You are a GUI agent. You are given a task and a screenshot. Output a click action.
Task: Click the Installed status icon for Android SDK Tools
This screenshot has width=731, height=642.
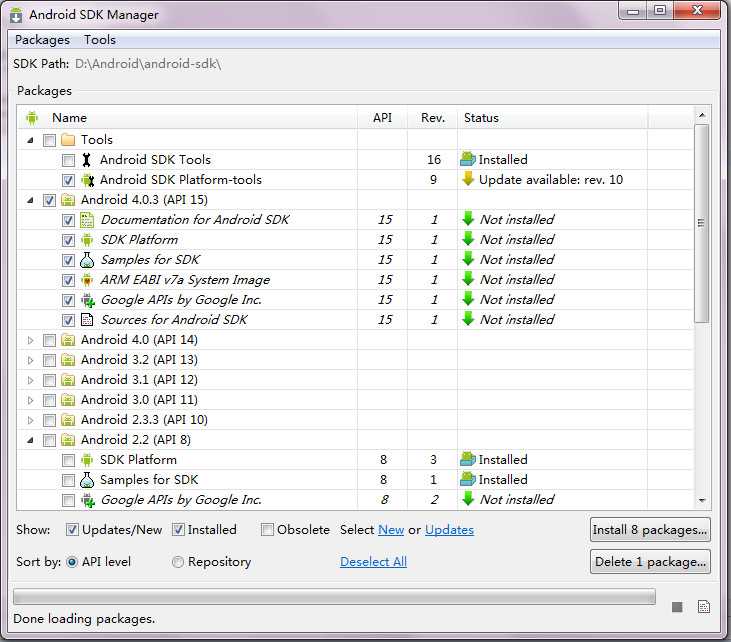(x=468, y=159)
